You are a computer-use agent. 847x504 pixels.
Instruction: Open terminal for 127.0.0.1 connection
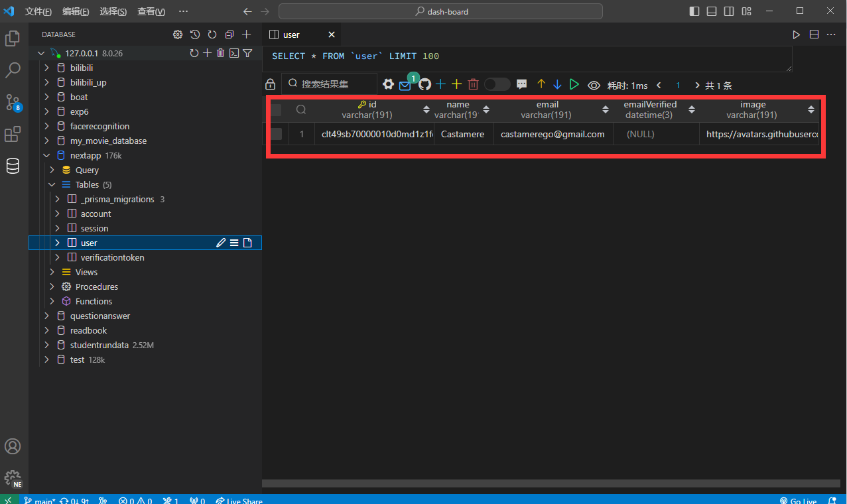pos(234,53)
